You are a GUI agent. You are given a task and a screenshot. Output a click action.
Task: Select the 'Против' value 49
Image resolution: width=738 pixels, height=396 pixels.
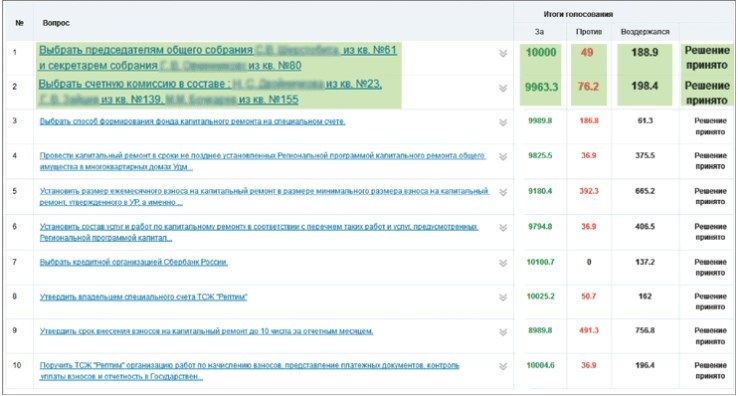coord(587,52)
